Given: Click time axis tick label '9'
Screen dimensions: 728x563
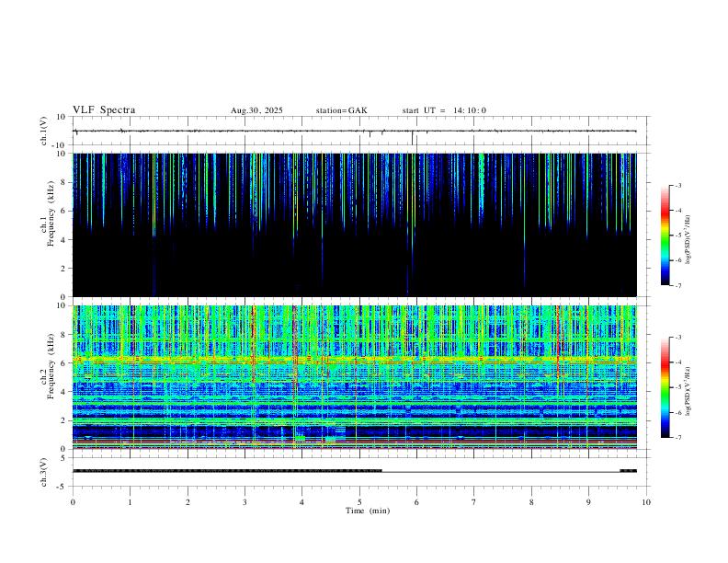Looking at the screenshot, I should point(588,502).
